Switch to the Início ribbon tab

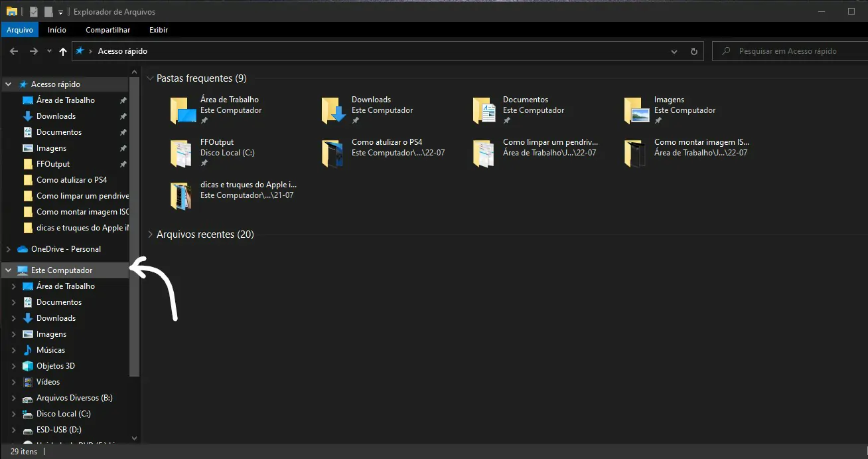[57, 30]
